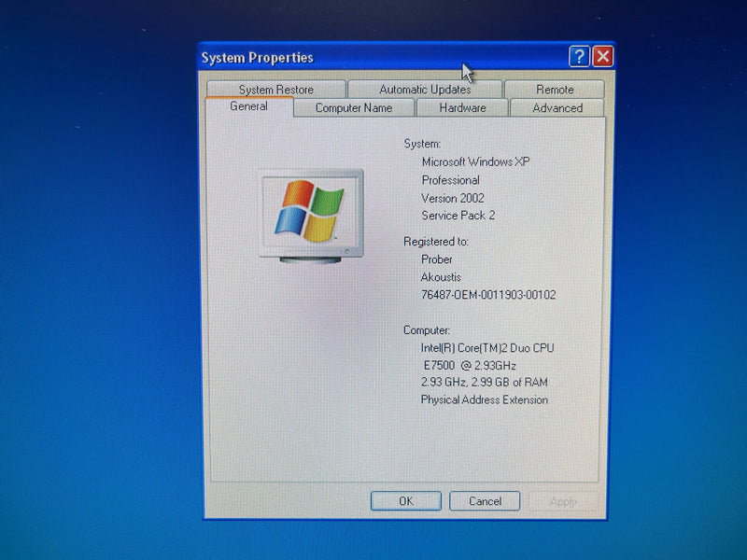Open the Automatic Updates tab
Screen dimensions: 747x560
(425, 90)
